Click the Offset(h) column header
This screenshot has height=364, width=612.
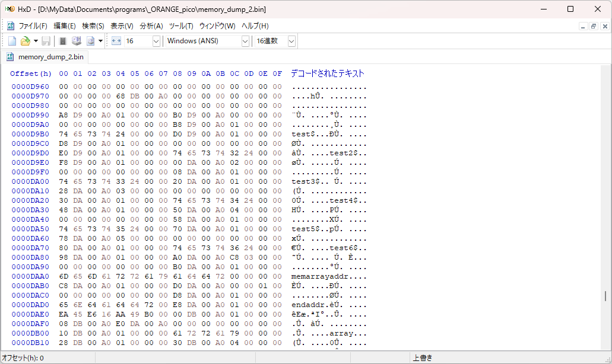tap(31, 74)
